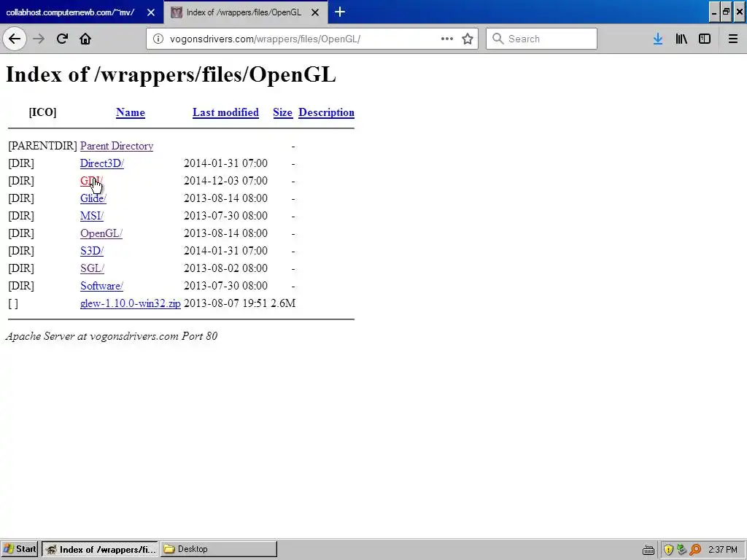Image resolution: width=747 pixels, height=560 pixels.
Task: Open the Glide/ folder link
Action: point(93,198)
